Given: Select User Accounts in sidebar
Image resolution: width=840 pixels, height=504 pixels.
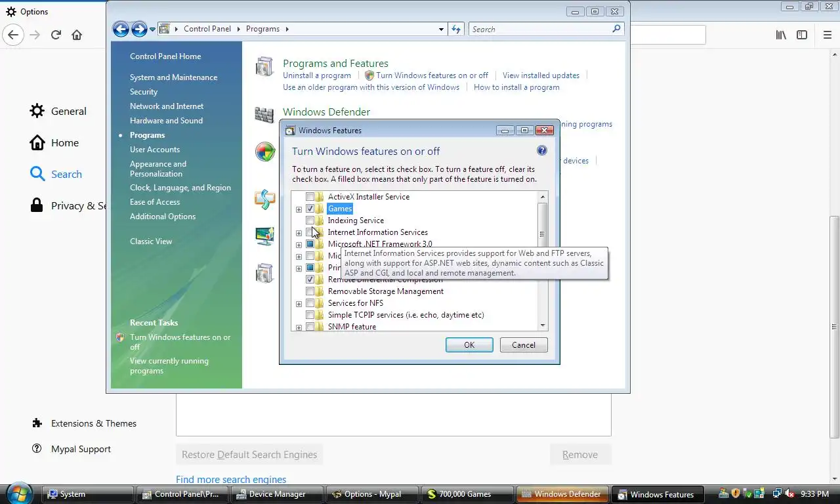Looking at the screenshot, I should pyautogui.click(x=155, y=150).
